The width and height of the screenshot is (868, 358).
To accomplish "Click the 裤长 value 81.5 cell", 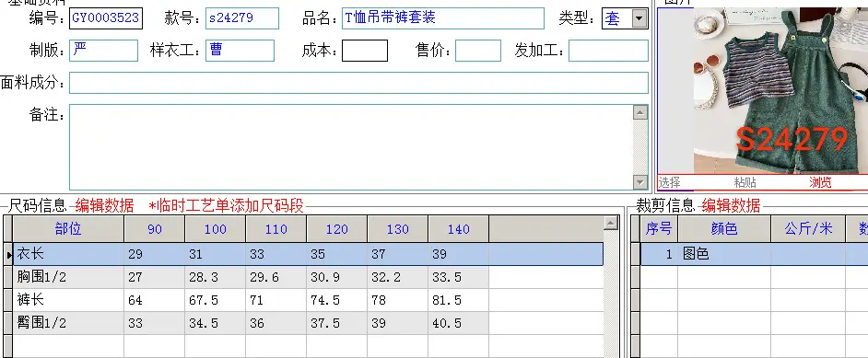I will point(458,300).
